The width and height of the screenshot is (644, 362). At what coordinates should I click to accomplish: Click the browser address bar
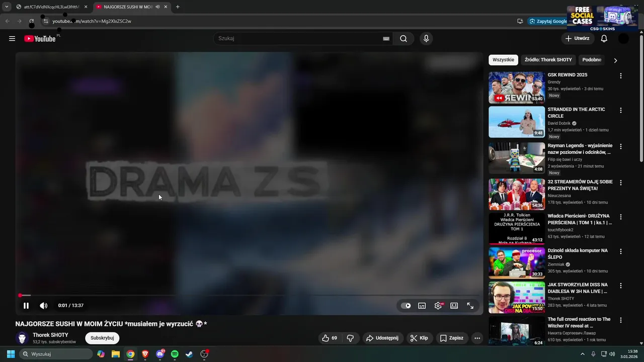coord(282,21)
